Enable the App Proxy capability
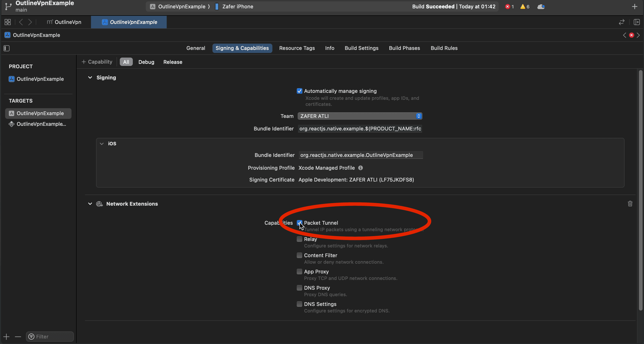This screenshot has width=644, height=344. (x=299, y=272)
